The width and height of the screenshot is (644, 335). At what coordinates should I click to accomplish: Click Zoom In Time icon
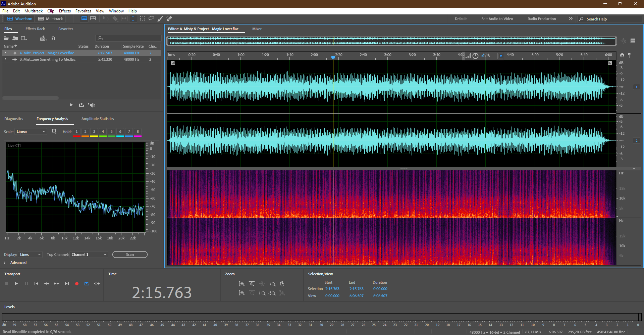(252, 284)
